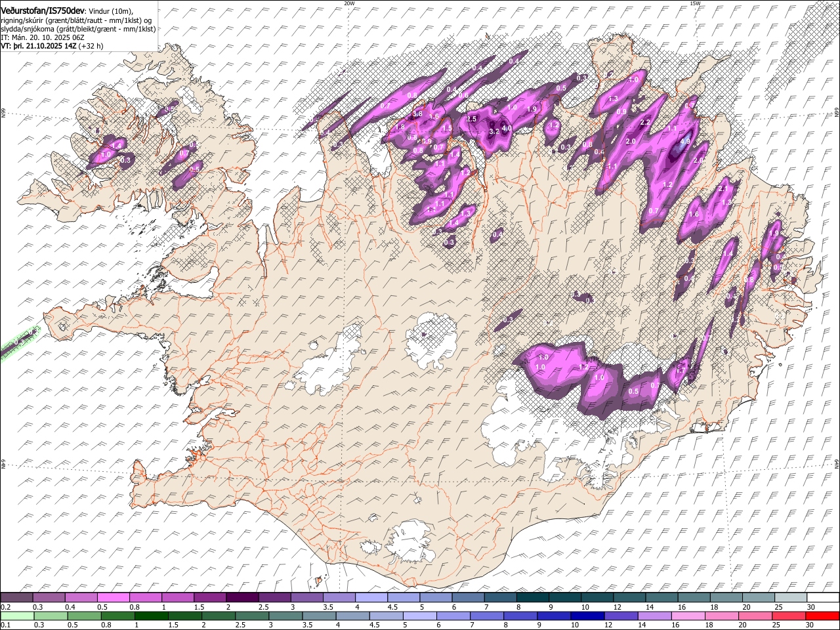This screenshot has width=840, height=630.
Task: Click the 4.0 precipitation value on the map
Action: point(506,129)
